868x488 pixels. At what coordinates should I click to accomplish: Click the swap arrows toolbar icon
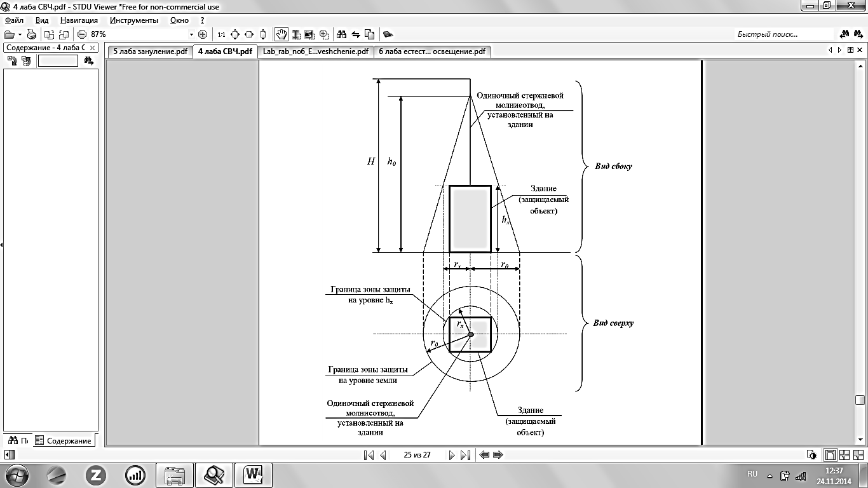coord(356,34)
